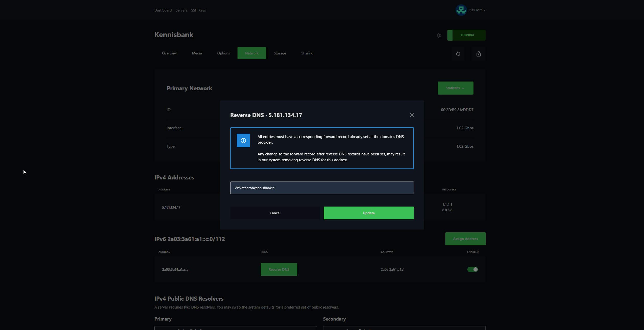Click the Bas Torn user avatar
Viewport: 644px width, 330px height.
point(461,10)
